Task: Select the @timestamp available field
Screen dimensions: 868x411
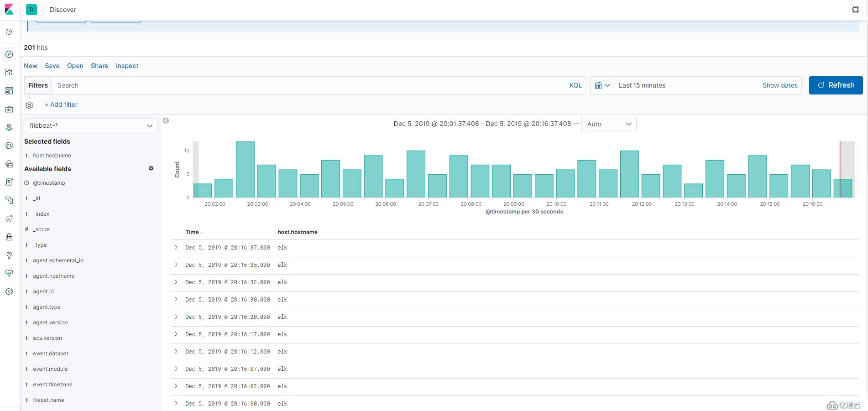Action: (x=49, y=183)
